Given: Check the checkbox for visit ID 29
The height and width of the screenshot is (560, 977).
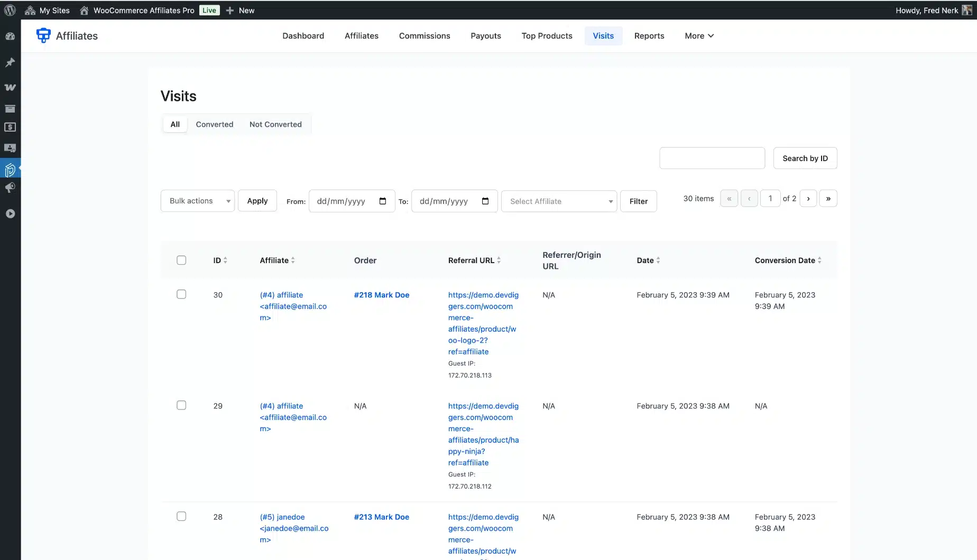Looking at the screenshot, I should pos(181,405).
